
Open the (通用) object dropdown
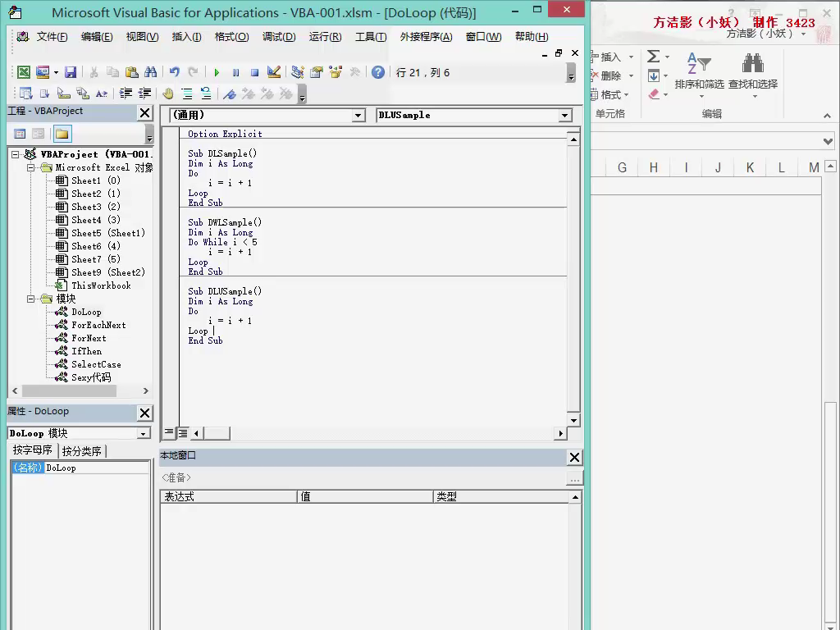[358, 115]
